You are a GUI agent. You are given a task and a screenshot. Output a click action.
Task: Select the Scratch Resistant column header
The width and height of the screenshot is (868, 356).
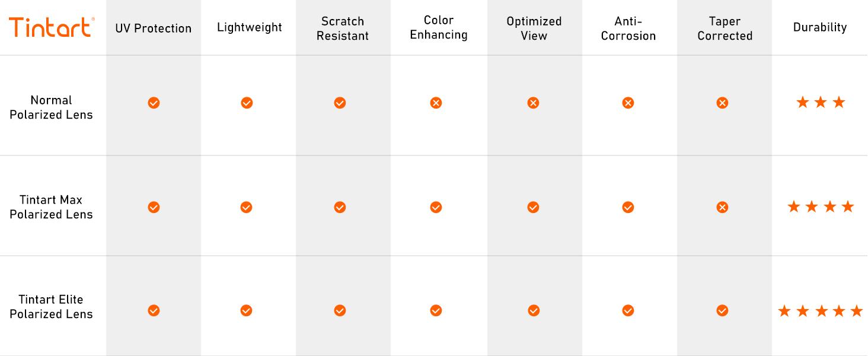coord(343,28)
